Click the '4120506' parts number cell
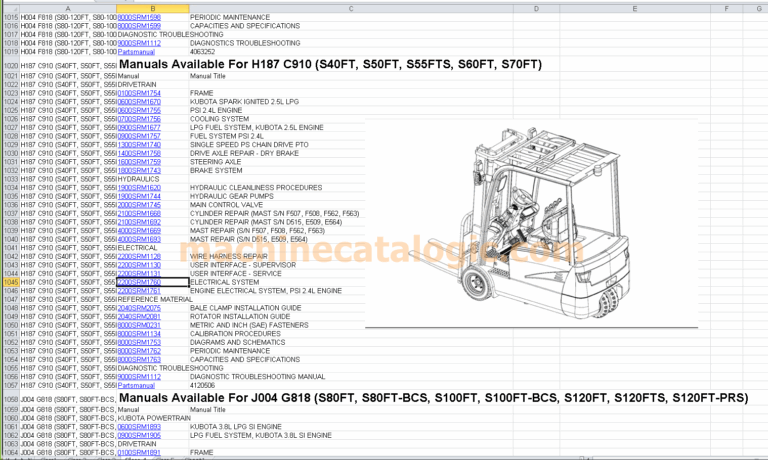This screenshot has width=768, height=460. pyautogui.click(x=202, y=386)
